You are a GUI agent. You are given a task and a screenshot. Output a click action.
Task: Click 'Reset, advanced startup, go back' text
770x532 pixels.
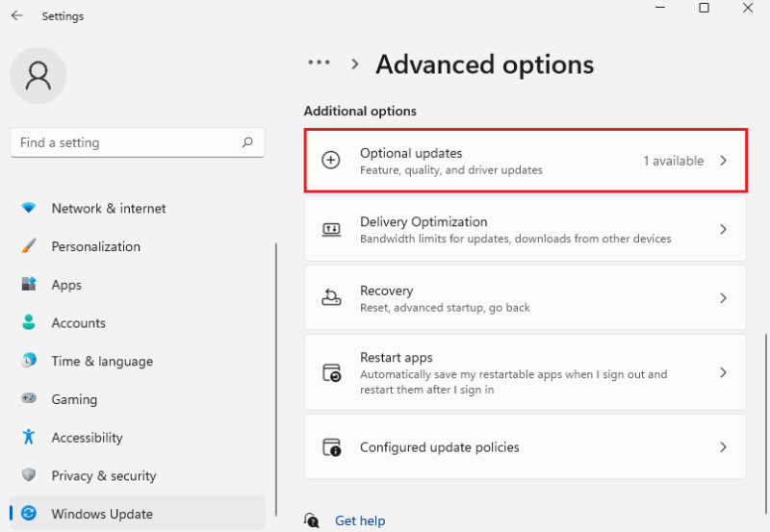[x=445, y=308]
